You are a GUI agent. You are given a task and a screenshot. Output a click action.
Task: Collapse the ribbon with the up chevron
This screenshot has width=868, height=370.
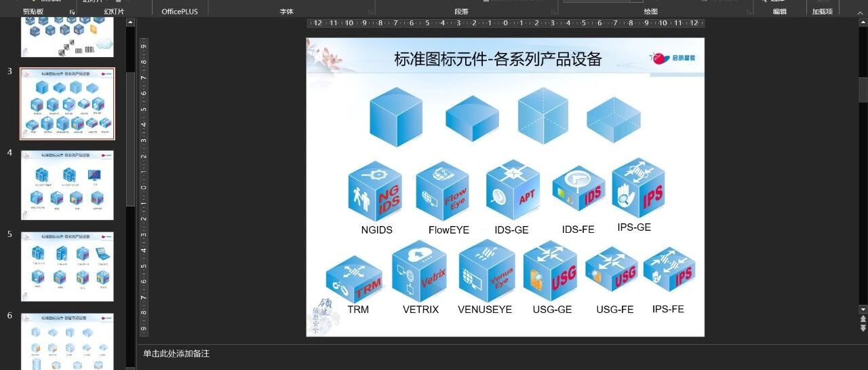pos(861,12)
